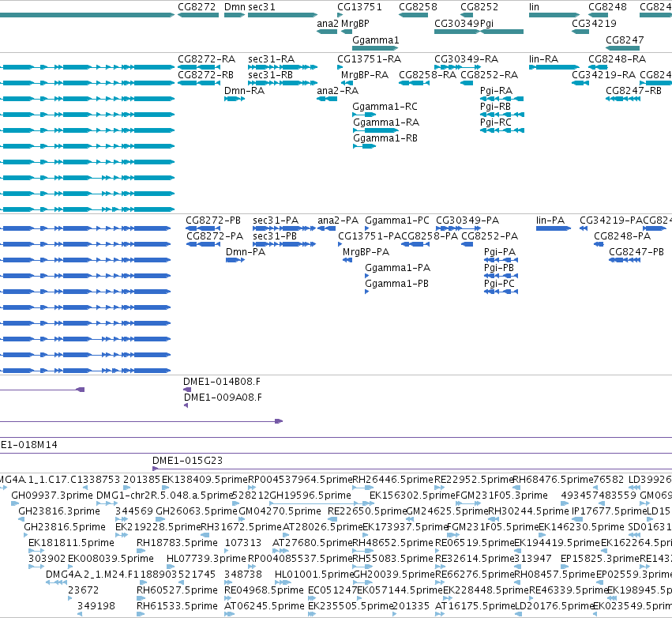The height and width of the screenshot is (618, 672).
Task: Click the lin-PA protein label
Action: point(550,220)
